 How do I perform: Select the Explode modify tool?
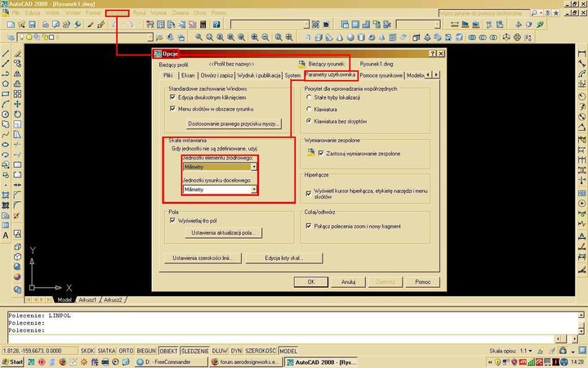[x=16, y=216]
